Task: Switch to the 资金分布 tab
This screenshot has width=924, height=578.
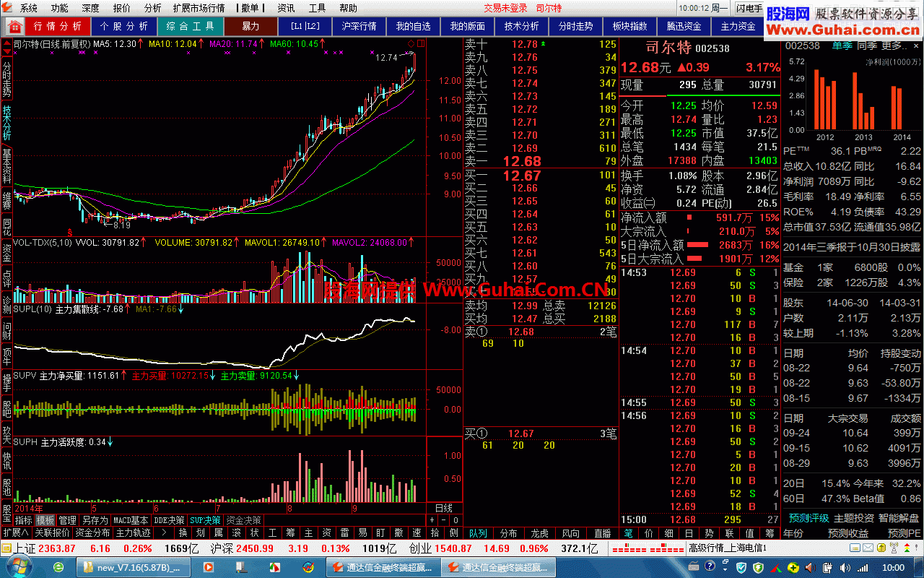Action: coord(92,533)
